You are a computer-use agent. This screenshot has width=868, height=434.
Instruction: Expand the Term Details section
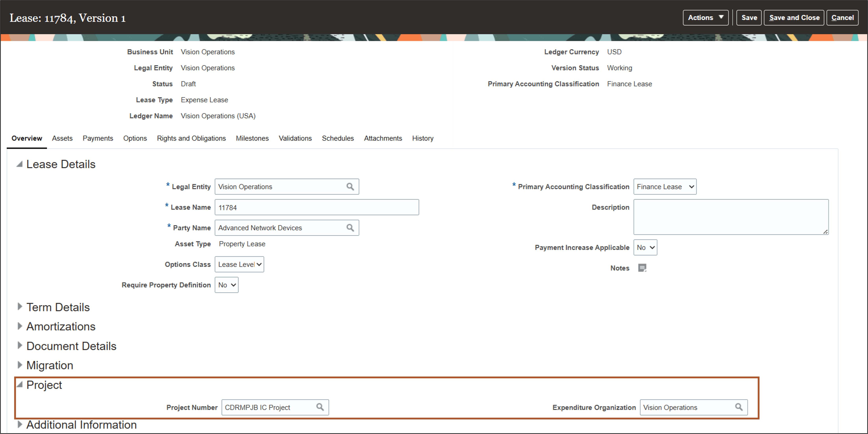[20, 307]
